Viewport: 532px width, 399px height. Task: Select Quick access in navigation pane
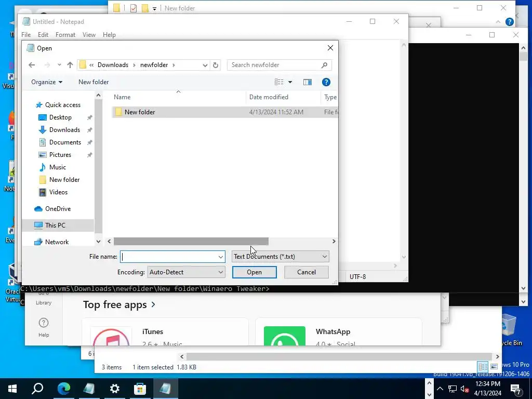[x=63, y=105]
